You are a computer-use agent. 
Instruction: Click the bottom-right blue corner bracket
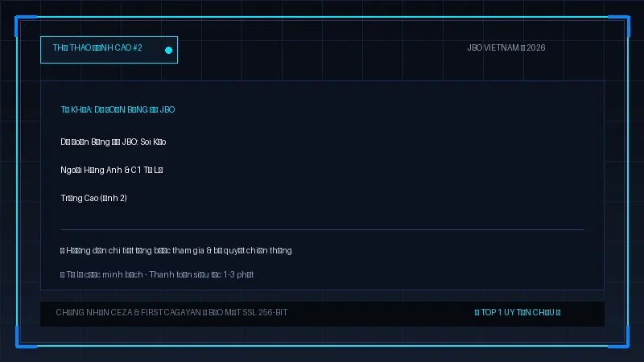point(619,337)
